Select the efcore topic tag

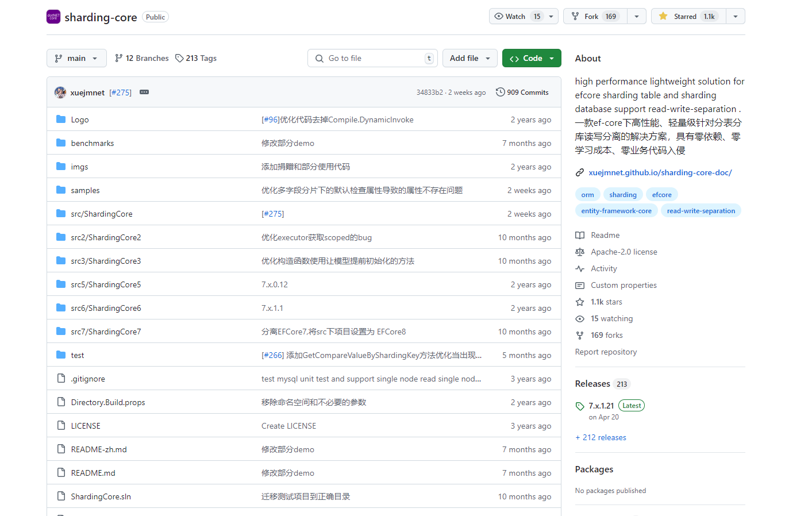(662, 195)
